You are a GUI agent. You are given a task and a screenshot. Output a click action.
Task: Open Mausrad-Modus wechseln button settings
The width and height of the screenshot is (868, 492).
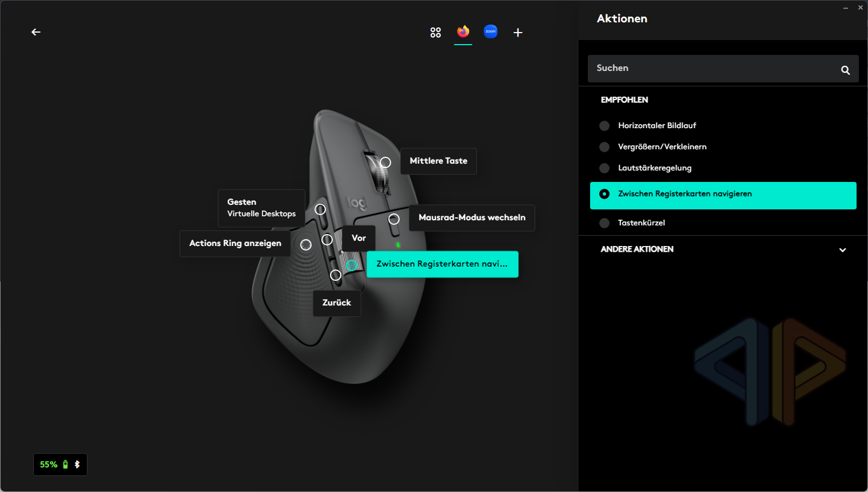click(x=472, y=218)
